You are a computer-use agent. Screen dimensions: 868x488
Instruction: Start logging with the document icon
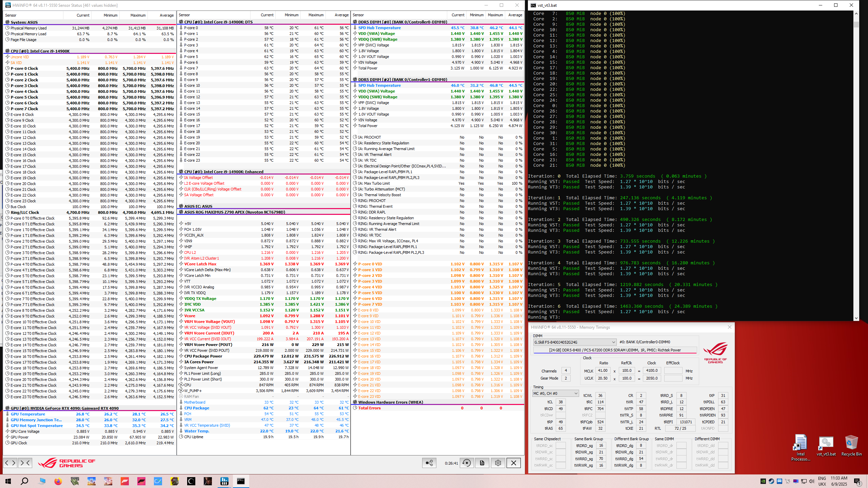[482, 463]
